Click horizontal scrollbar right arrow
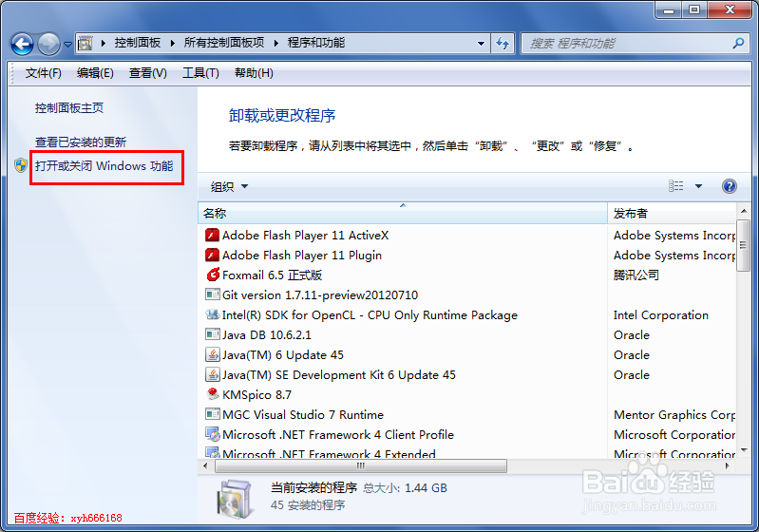This screenshot has width=759, height=532. coord(727,465)
